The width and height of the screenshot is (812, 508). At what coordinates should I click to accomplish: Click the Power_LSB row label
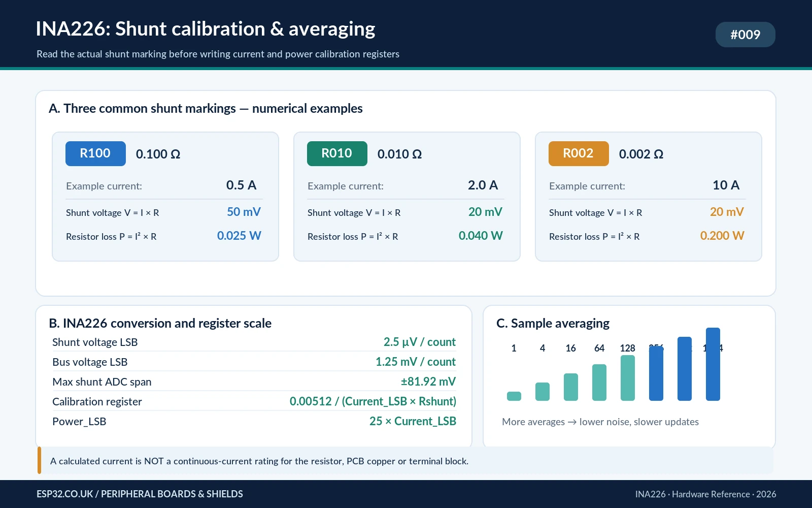click(79, 422)
